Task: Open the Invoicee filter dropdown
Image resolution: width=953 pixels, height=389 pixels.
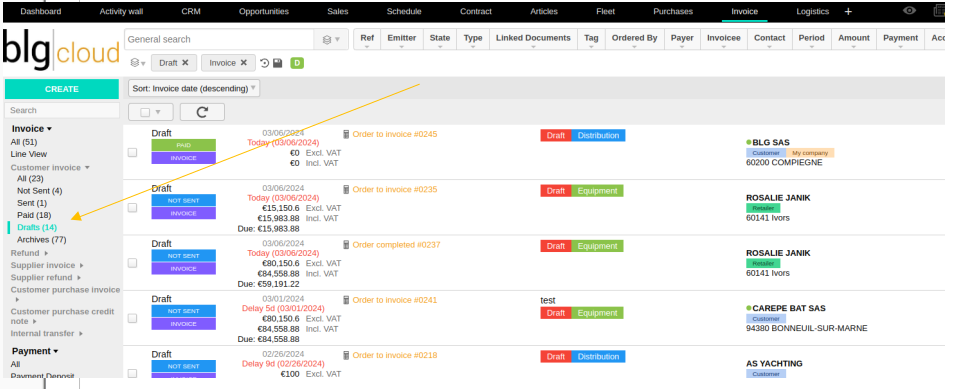Action: (724, 40)
